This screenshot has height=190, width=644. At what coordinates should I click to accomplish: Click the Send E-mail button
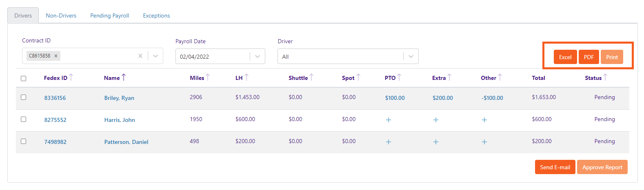pos(555,167)
